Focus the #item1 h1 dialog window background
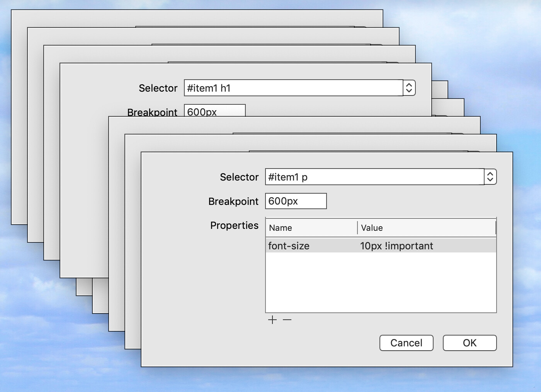Image resolution: width=541 pixels, height=392 pixels. click(x=85, y=193)
